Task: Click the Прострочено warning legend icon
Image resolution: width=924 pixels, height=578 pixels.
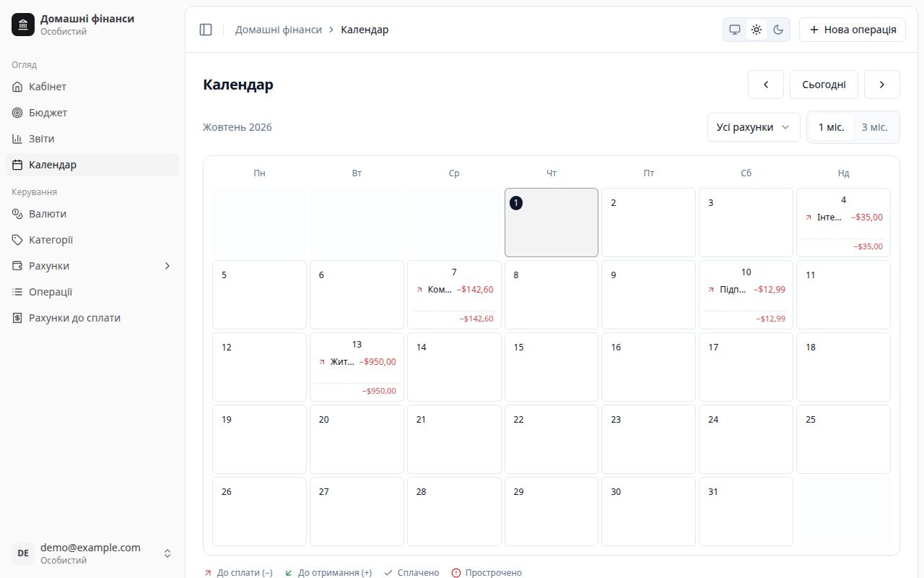Action: pos(456,573)
